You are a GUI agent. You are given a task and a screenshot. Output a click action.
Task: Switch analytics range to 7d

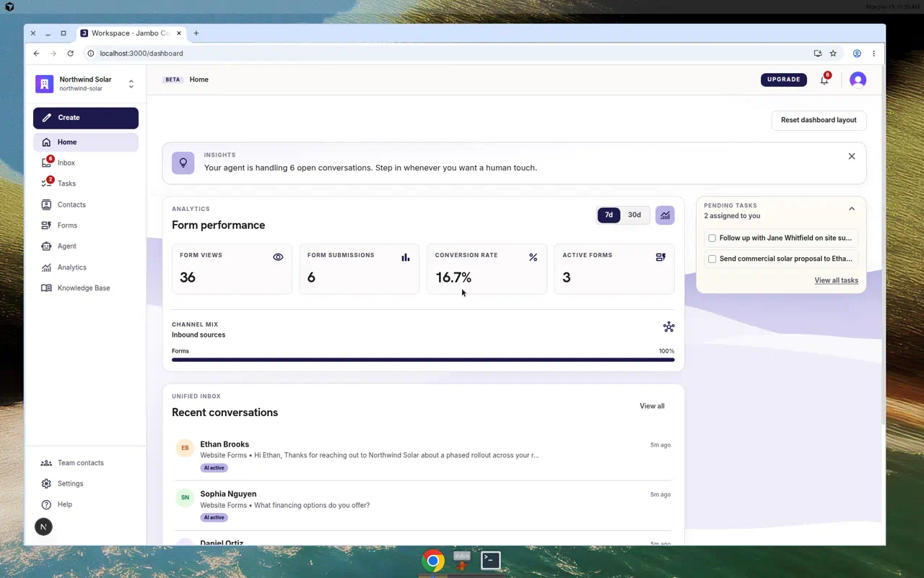[x=609, y=215]
